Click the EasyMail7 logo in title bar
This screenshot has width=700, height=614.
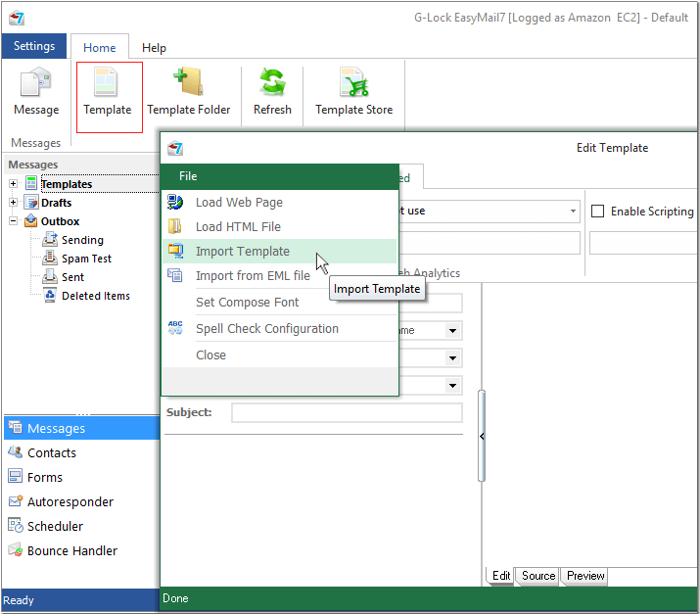17,18
